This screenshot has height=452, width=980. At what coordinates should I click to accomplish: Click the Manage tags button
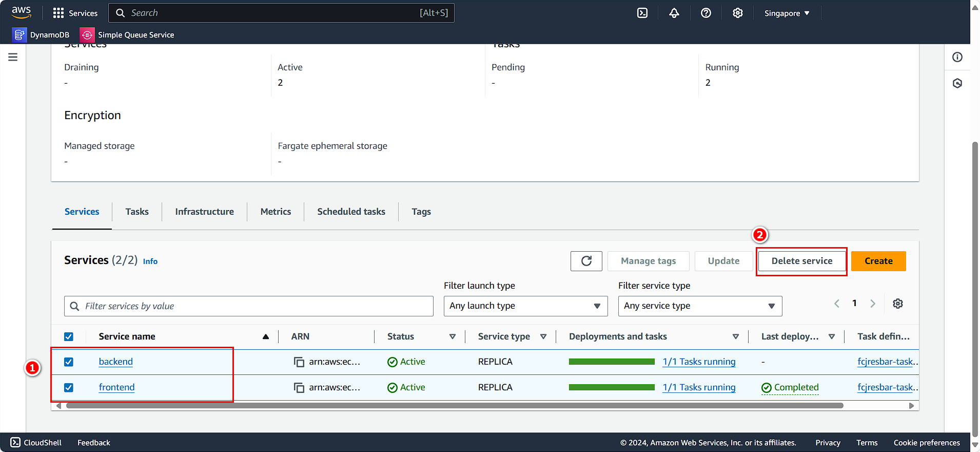coord(649,261)
